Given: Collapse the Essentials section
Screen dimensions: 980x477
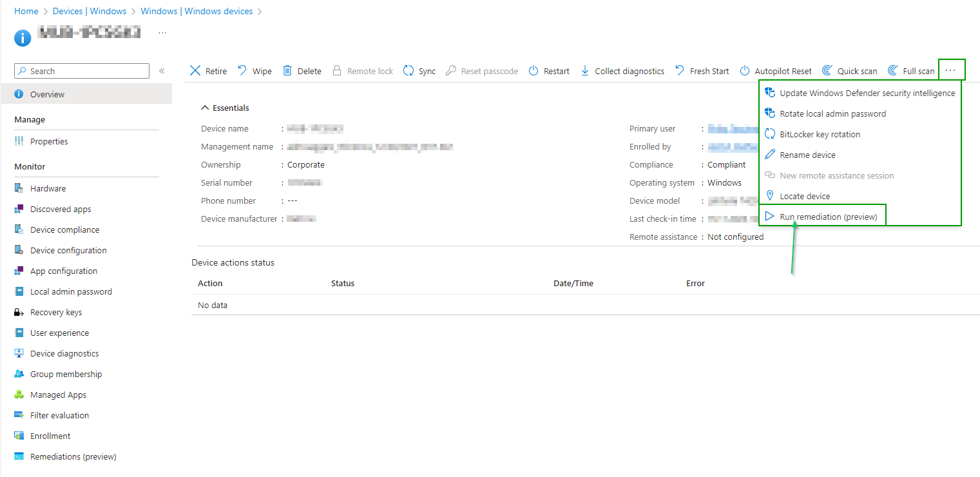Looking at the screenshot, I should point(205,108).
